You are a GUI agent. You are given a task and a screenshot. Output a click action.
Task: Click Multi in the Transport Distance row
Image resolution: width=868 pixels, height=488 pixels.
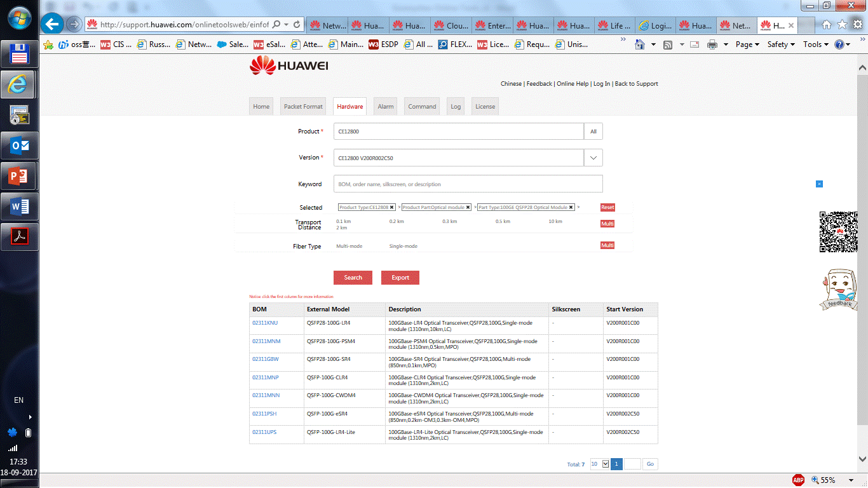coord(607,224)
